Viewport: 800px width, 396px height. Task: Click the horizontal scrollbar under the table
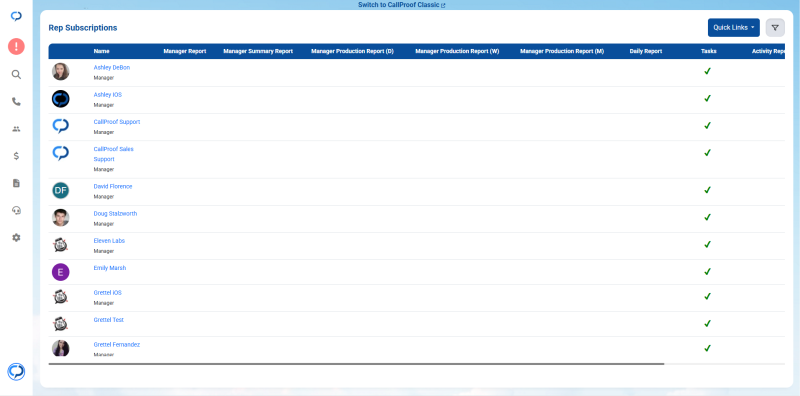point(357,364)
